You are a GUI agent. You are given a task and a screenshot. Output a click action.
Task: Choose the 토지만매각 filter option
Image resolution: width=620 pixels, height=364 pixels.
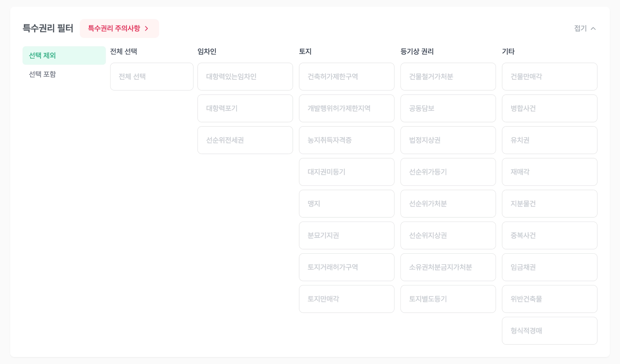pyautogui.click(x=346, y=299)
